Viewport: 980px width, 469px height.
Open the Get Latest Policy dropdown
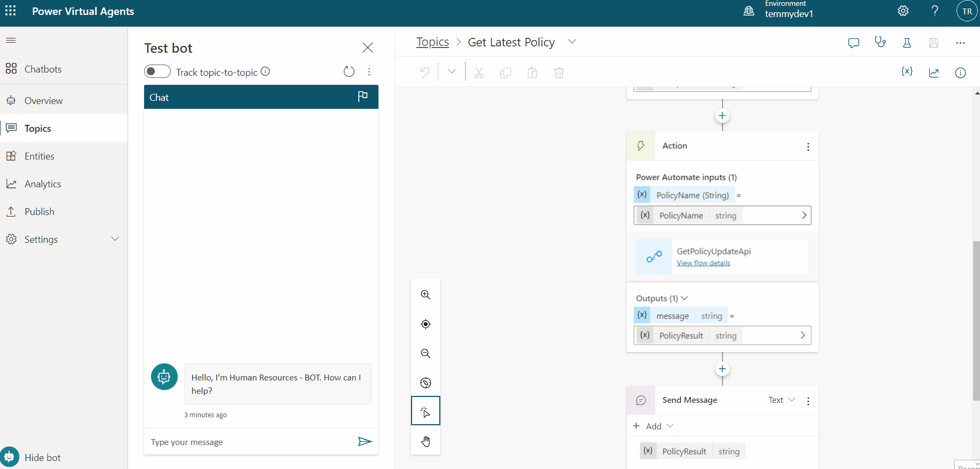tap(572, 42)
